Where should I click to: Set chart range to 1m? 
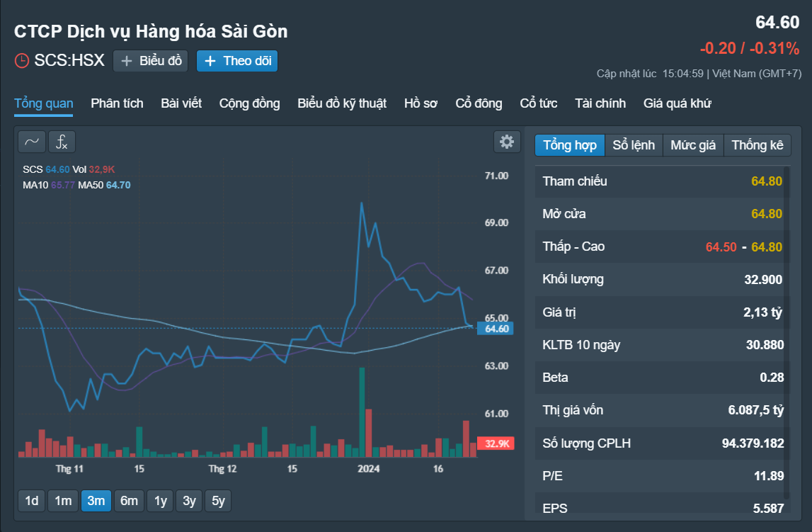[63, 501]
